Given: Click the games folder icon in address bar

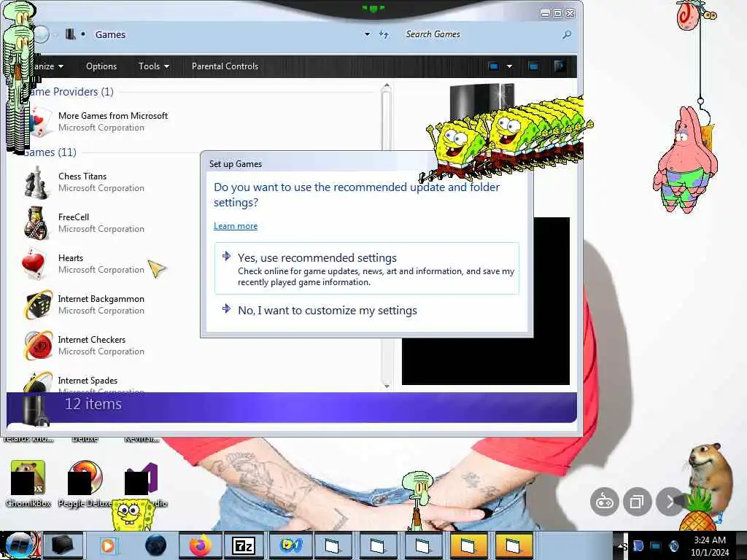Looking at the screenshot, I should tap(71, 34).
